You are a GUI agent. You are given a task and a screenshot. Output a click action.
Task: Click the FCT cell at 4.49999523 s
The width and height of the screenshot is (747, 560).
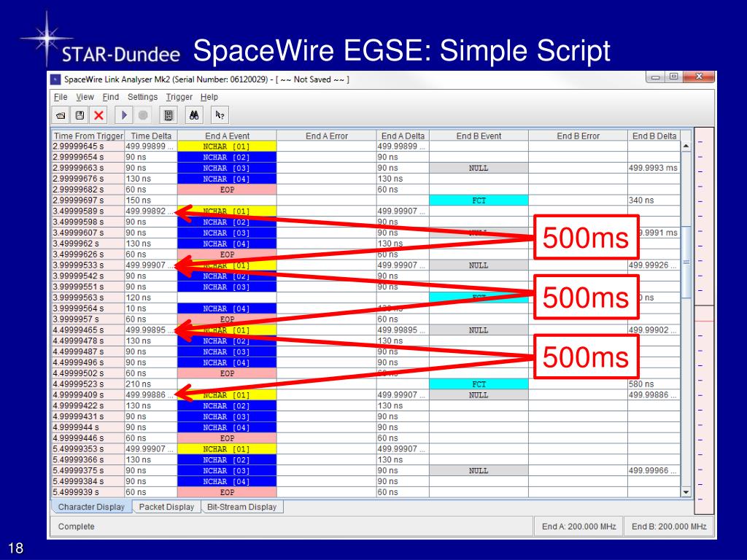point(479,384)
